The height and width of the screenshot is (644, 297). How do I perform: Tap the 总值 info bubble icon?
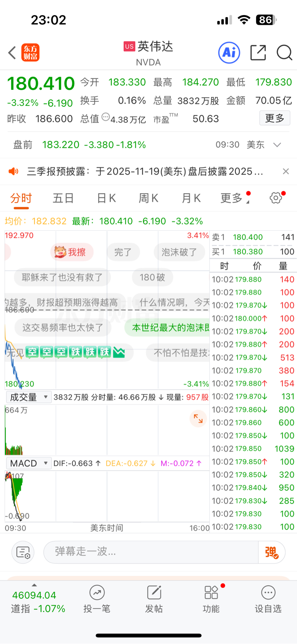tap(106, 117)
